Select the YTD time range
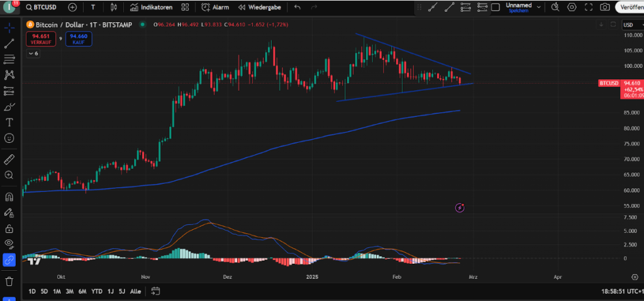The width and height of the screenshot is (644, 301). point(97,291)
